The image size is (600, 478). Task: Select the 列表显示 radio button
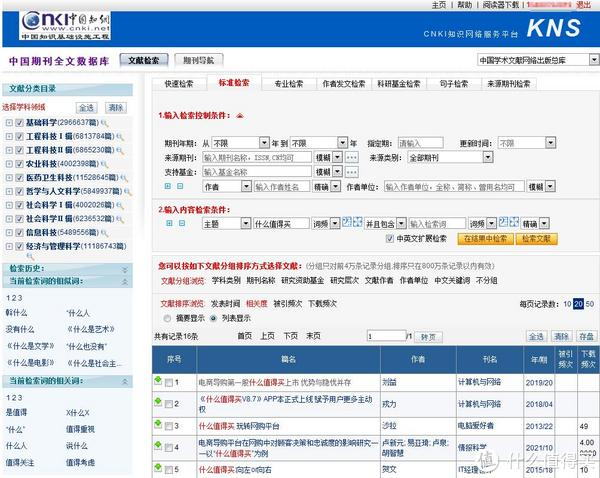214,318
